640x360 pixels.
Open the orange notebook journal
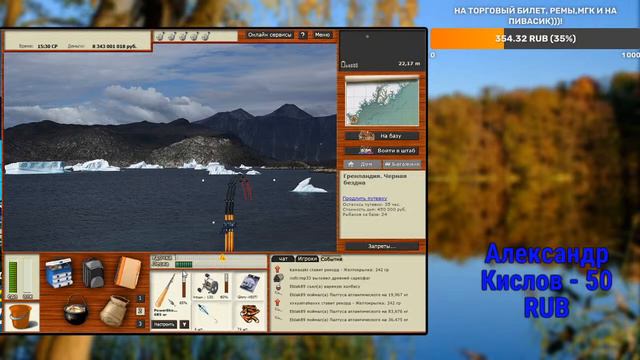128,273
